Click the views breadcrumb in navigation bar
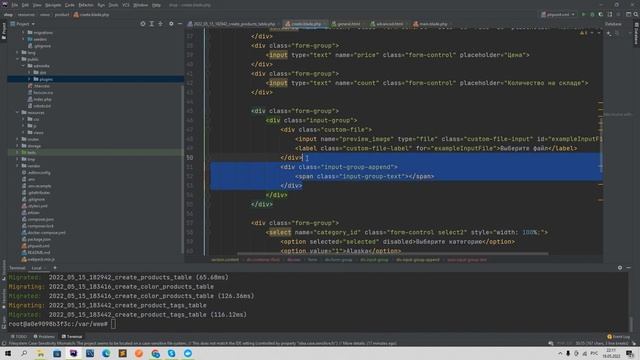640x360 pixels. [x=45, y=15]
